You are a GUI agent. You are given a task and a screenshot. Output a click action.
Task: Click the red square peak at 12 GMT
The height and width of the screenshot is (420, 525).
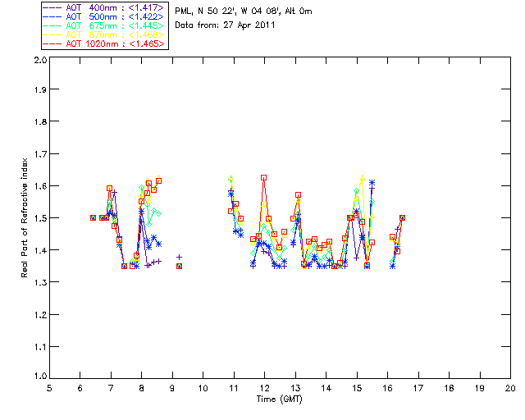tap(264, 178)
